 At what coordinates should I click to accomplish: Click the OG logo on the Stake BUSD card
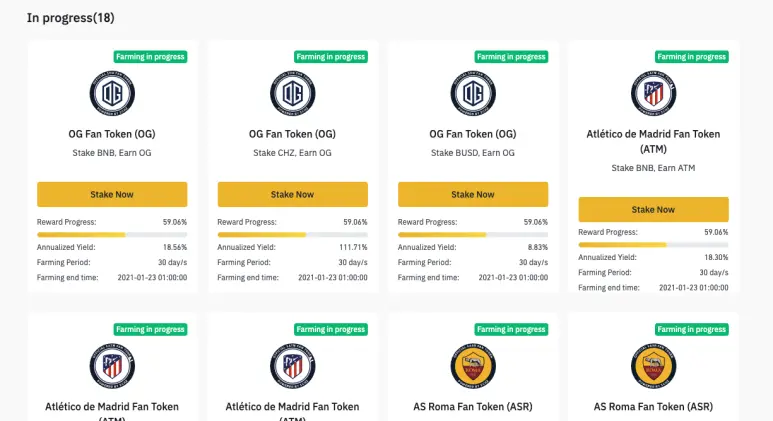[473, 93]
